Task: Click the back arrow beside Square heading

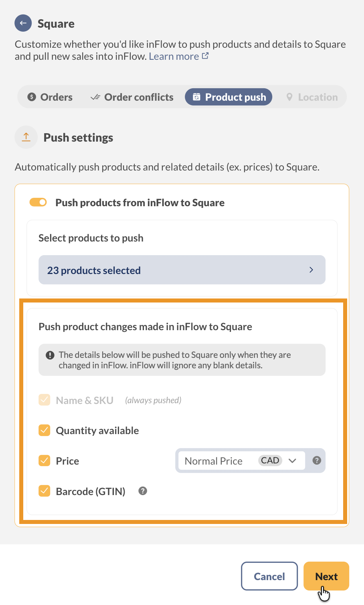Action: (23, 23)
